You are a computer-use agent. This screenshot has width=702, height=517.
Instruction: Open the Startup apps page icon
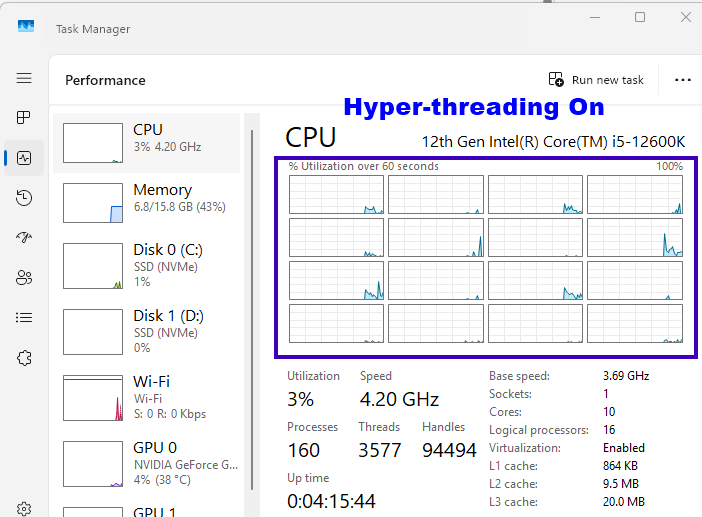click(24, 237)
